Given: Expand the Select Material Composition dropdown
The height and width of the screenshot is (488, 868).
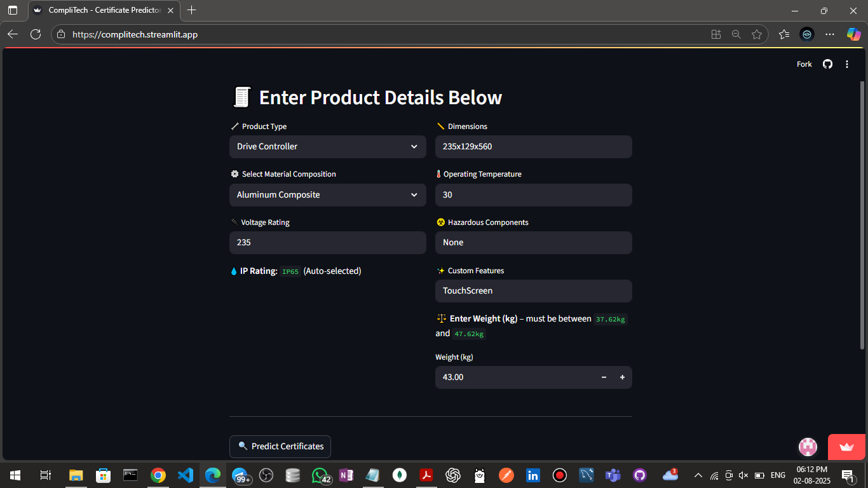Looking at the screenshot, I should pos(328,195).
